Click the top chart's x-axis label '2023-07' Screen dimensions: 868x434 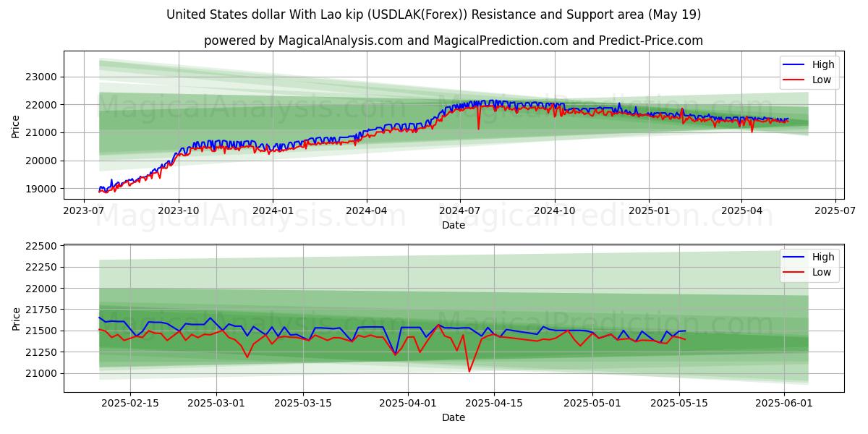point(85,213)
